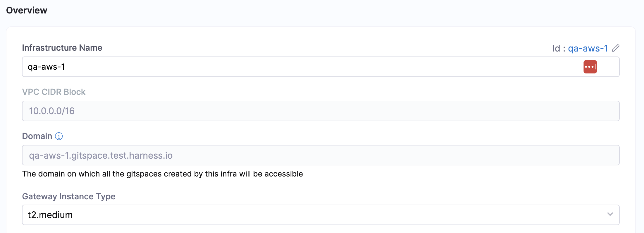Screen dimensions: 644x233
Task: Click the red password manager icon
Action: 590,67
